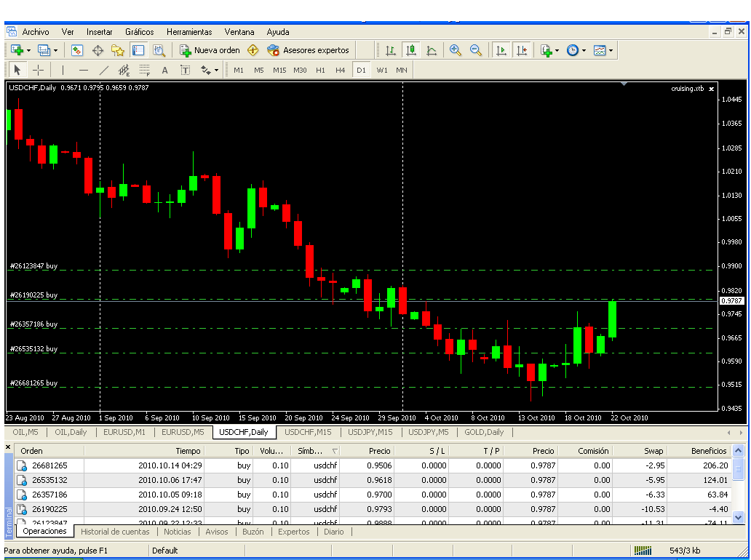
Task: Click the Nueva orden button
Action: 210,50
